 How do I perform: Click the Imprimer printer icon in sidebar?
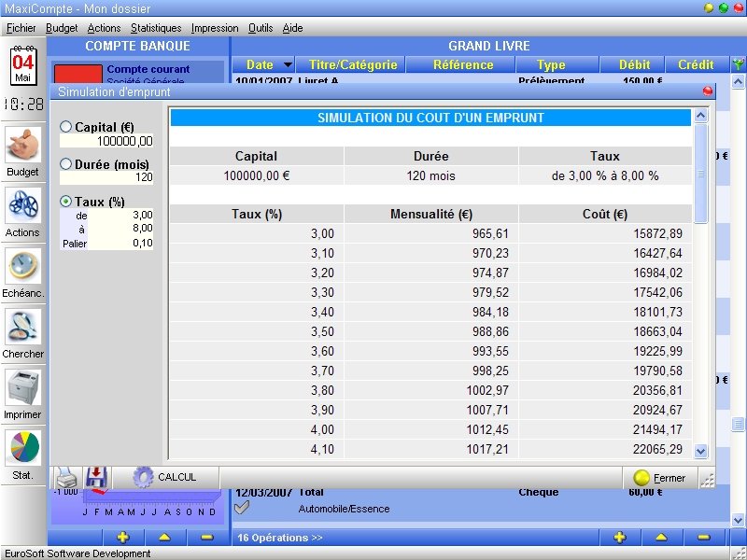[x=22, y=388]
